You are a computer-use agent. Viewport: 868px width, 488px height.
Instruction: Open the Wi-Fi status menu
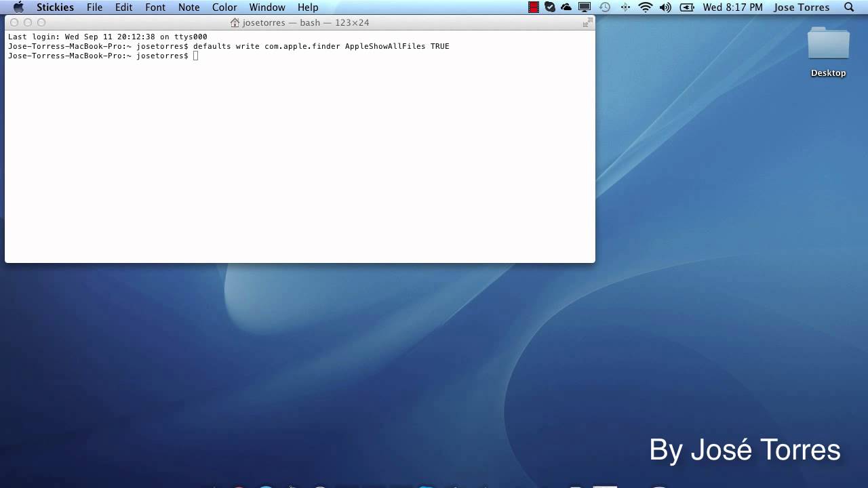pyautogui.click(x=646, y=7)
